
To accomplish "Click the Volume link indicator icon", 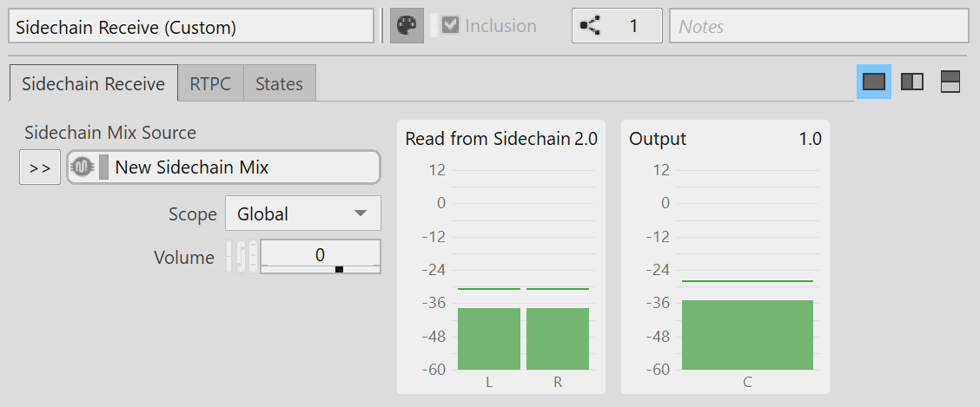I will (241, 257).
